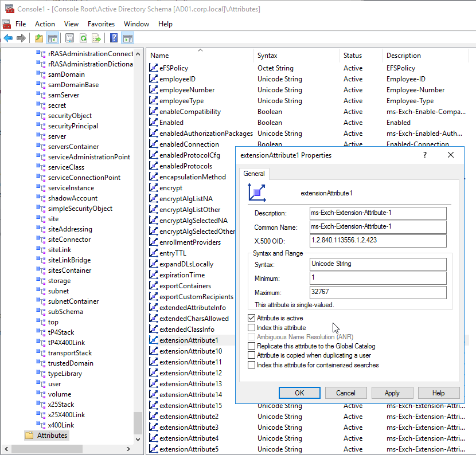Open the Favorites menu
Screen dimensions: 476x455
click(101, 24)
